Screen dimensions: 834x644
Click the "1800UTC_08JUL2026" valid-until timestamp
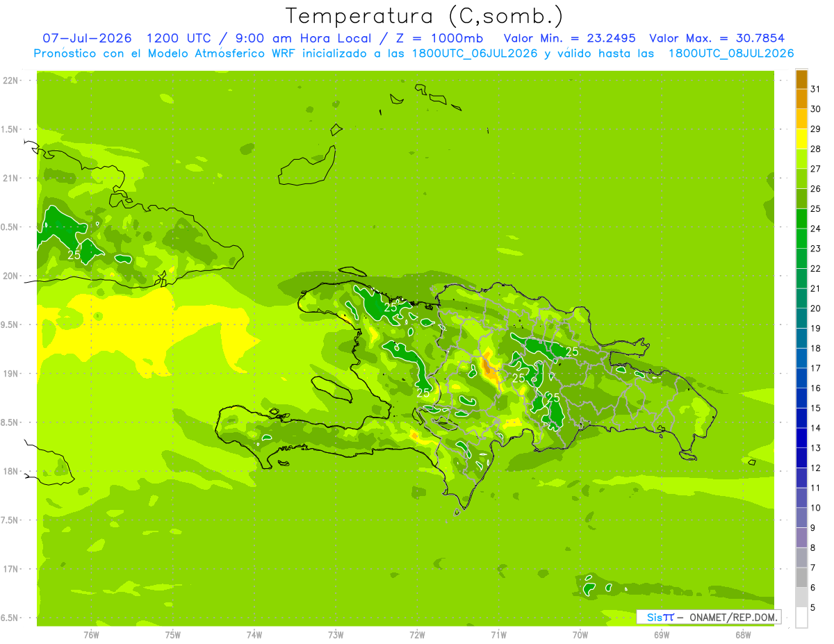(x=731, y=53)
